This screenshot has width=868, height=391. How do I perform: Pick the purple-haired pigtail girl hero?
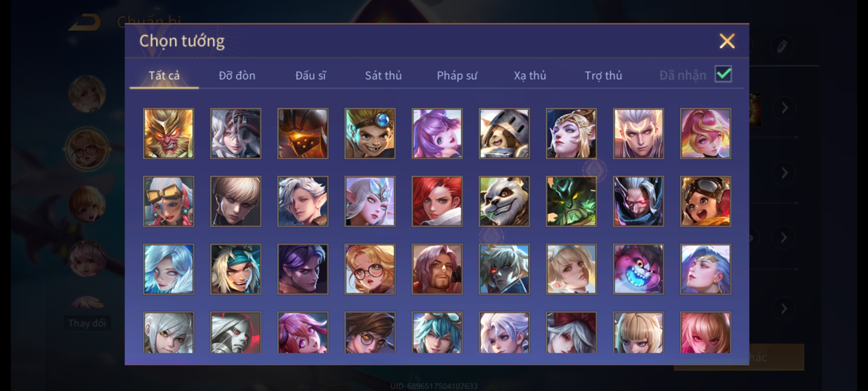pos(437,133)
